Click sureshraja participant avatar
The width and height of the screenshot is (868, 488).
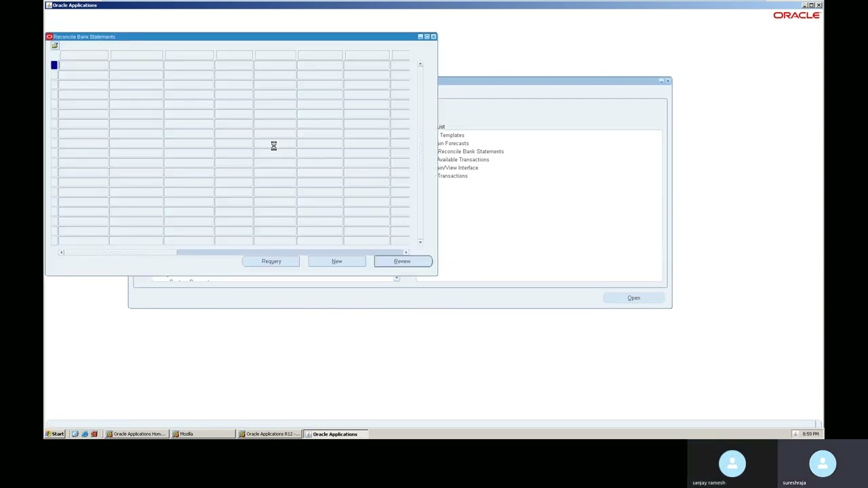tap(823, 464)
